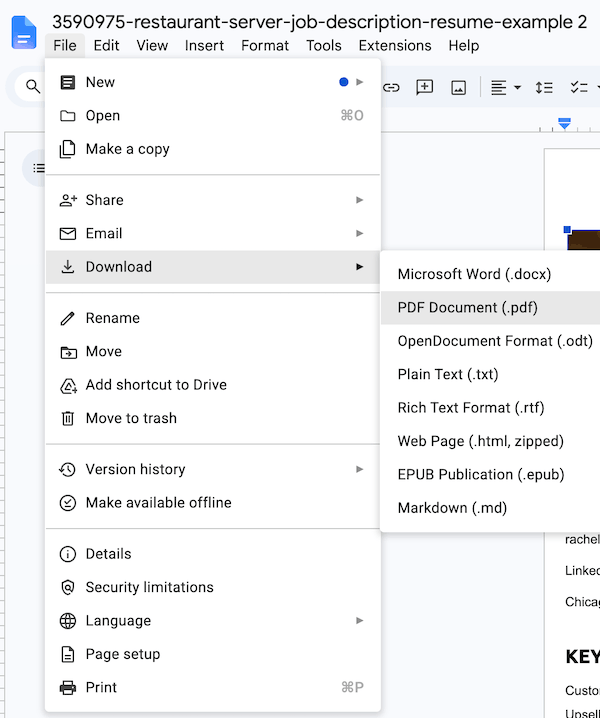This screenshot has height=718, width=600.
Task: Download as PDF Document (.pdf)
Action: [x=491, y=308]
